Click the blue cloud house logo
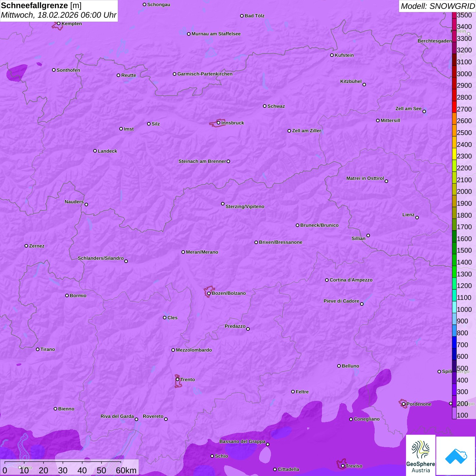This screenshot has height=476, width=476. (x=456, y=456)
